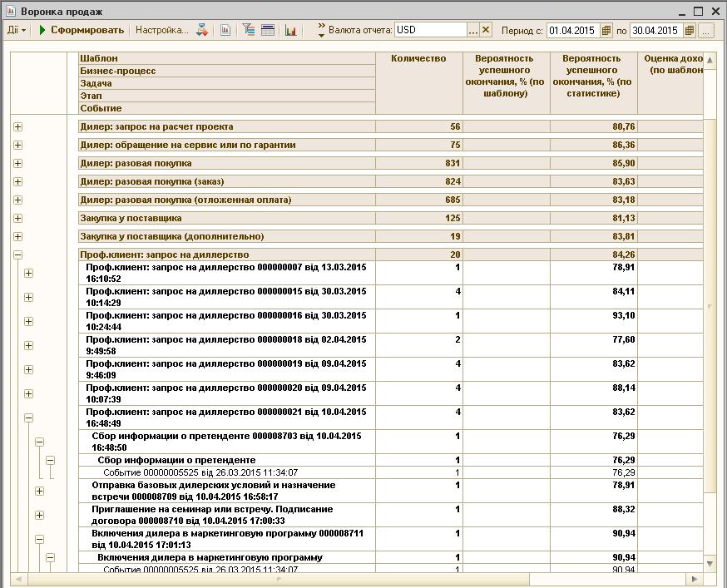727x588 pixels.
Task: Click the horizontal scrollbar left arrow
Action: (x=18, y=579)
